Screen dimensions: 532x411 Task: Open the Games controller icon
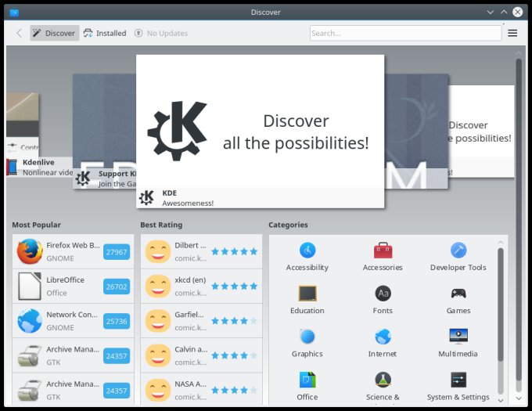tap(458, 294)
